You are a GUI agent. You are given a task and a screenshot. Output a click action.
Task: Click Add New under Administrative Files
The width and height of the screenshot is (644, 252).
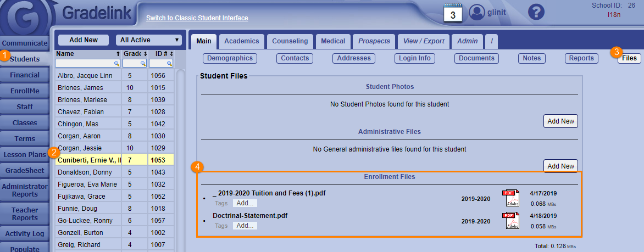point(560,166)
